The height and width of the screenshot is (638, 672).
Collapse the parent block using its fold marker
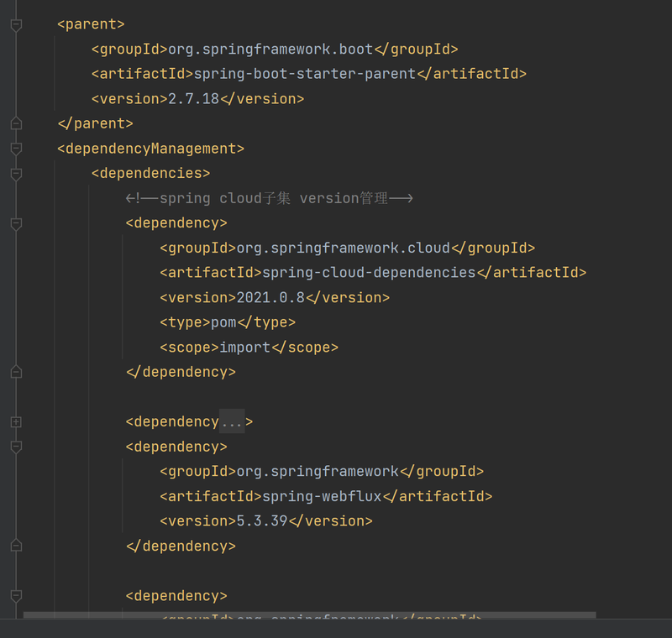click(x=15, y=25)
